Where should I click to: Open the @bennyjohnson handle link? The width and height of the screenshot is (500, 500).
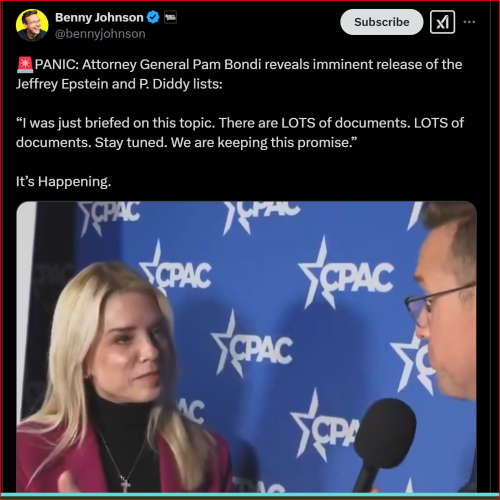(100, 34)
